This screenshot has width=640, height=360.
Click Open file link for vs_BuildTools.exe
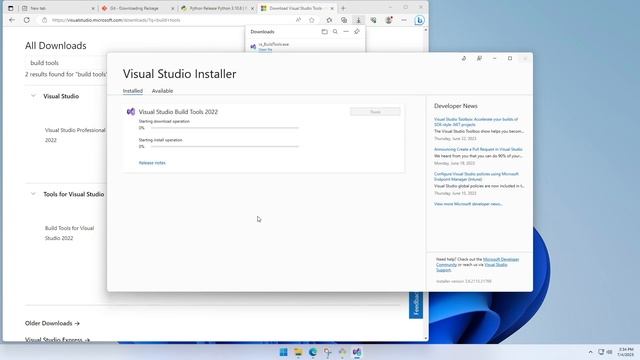265,49
